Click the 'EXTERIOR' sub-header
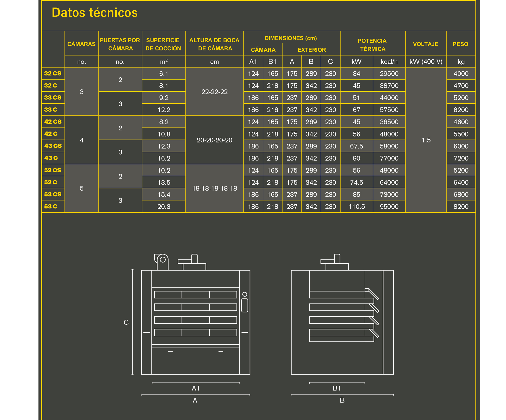 pos(312,50)
